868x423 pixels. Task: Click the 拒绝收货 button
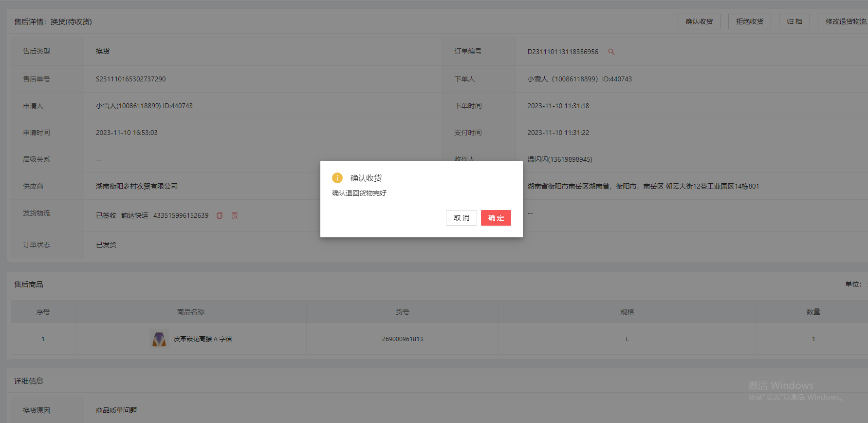(749, 21)
